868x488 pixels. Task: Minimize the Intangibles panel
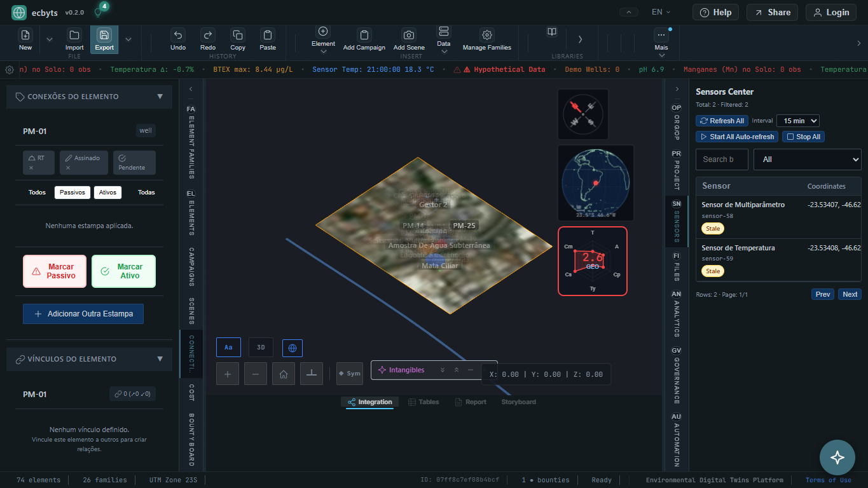coord(471,370)
